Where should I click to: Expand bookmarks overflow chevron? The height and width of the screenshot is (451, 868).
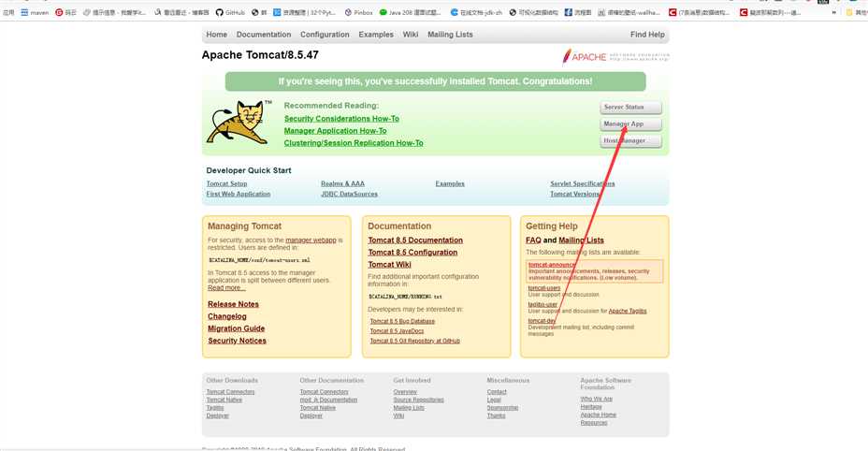coord(833,12)
